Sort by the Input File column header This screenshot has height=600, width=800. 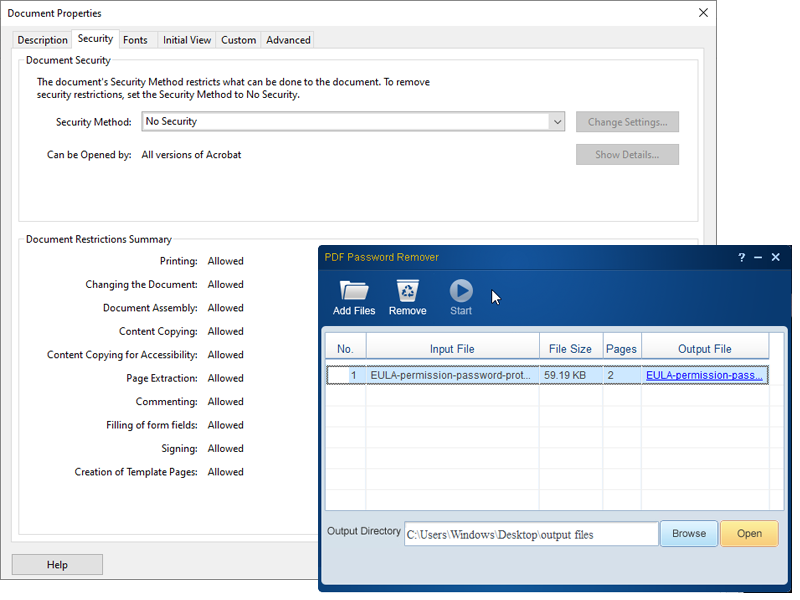click(452, 349)
